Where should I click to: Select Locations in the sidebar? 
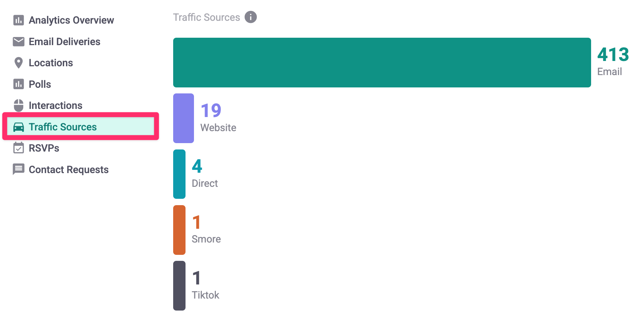pyautogui.click(x=51, y=63)
